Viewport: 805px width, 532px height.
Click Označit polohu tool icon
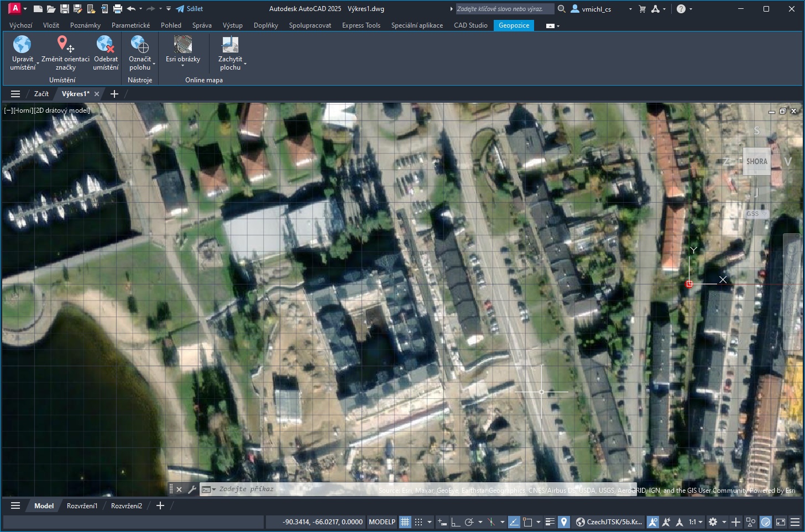tap(139, 44)
